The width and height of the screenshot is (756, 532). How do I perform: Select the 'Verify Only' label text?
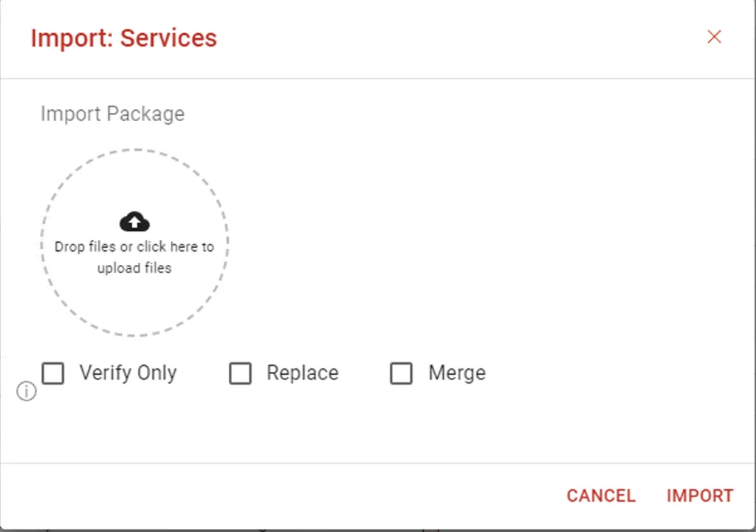tap(128, 373)
